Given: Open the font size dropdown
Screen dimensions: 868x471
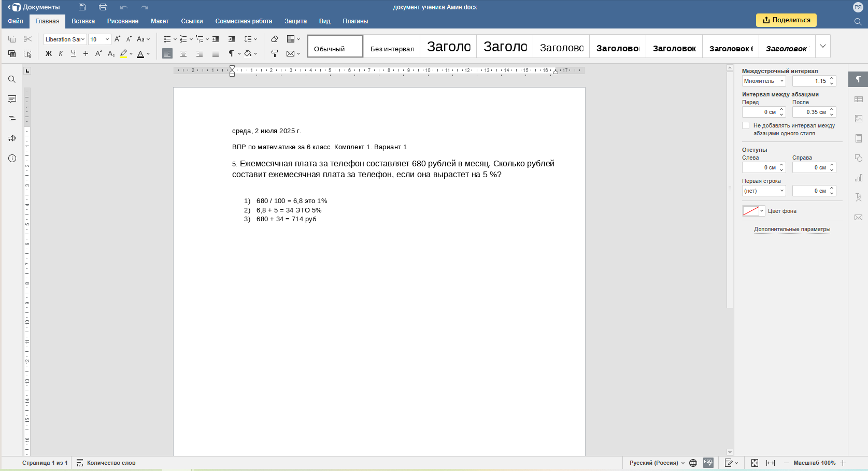Looking at the screenshot, I should [x=107, y=39].
